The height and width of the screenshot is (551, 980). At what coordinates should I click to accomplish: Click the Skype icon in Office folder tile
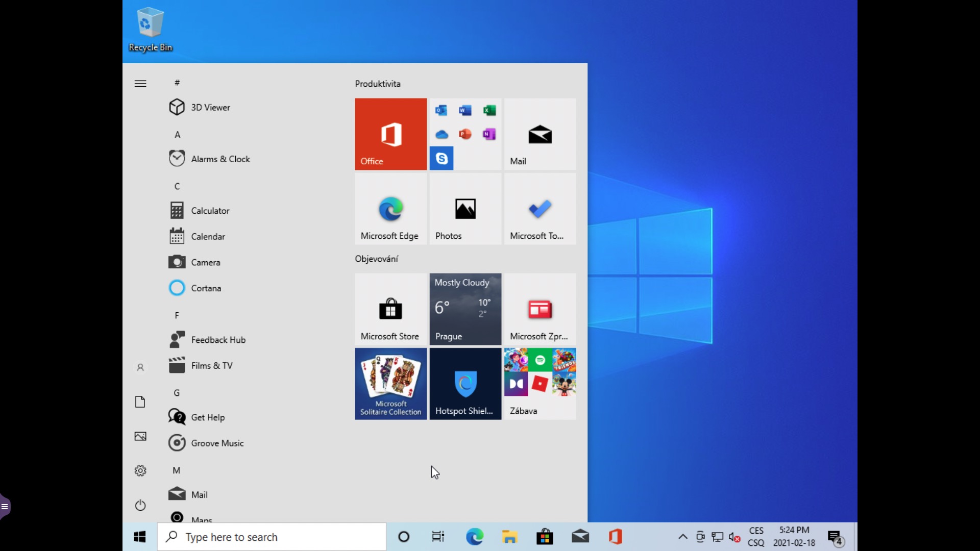coord(442,159)
